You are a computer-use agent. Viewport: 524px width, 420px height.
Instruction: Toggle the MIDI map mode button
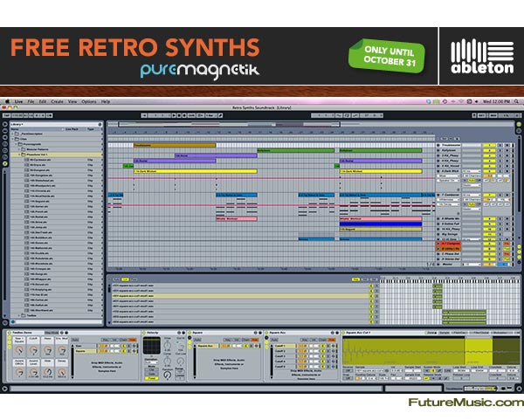(493, 115)
